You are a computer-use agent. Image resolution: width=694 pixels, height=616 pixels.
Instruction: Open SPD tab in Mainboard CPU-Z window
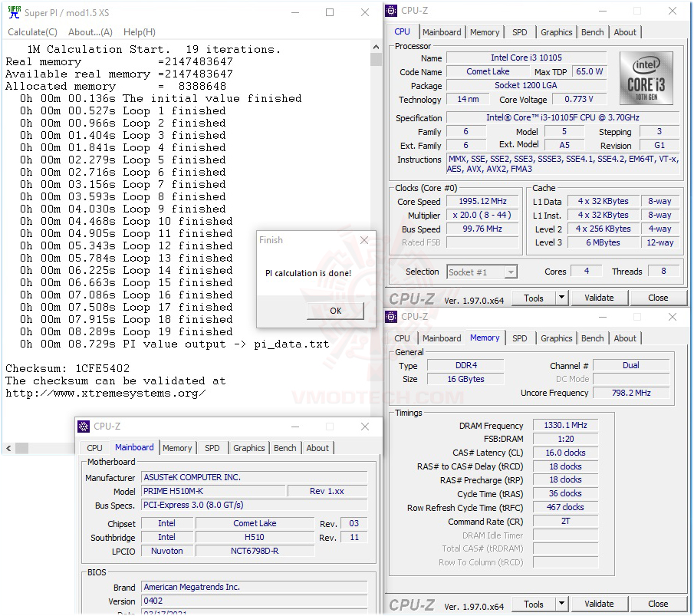tap(212, 448)
